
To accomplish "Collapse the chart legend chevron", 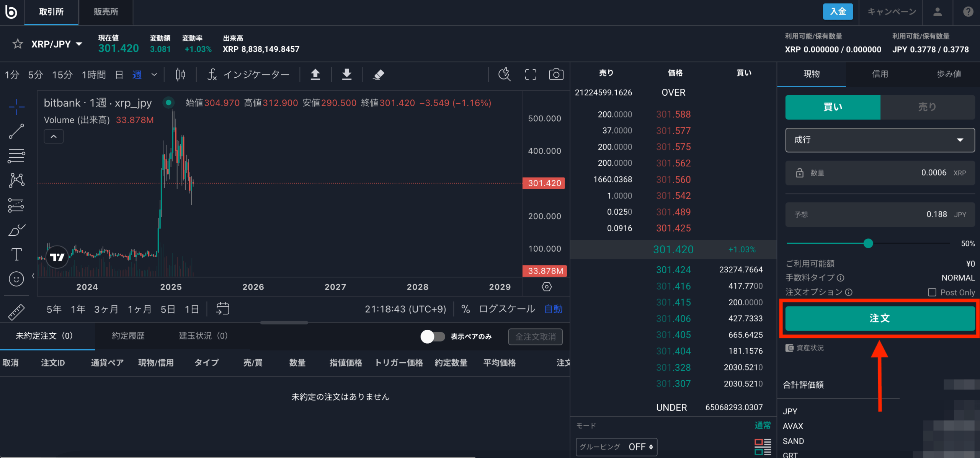I will [54, 137].
